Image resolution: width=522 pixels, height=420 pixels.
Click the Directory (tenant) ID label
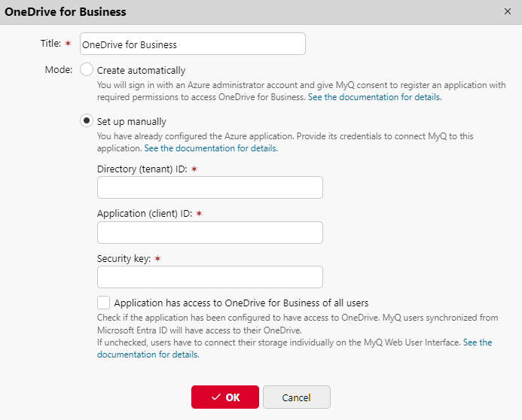coord(142,169)
